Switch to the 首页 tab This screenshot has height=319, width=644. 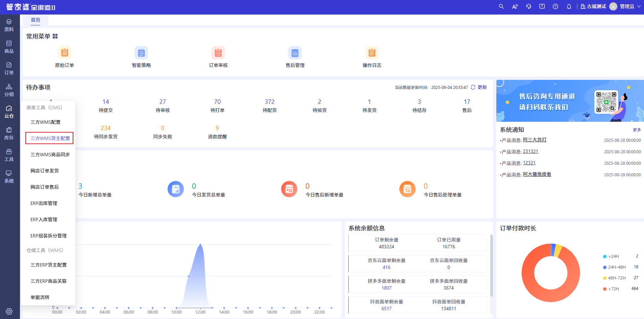[x=35, y=20]
